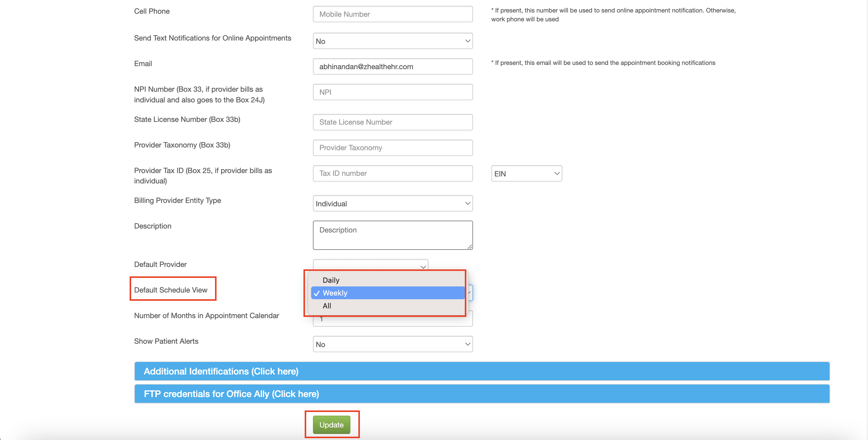Expand Additional Identifications section
Screen dimensions: 868x440
[x=482, y=371]
